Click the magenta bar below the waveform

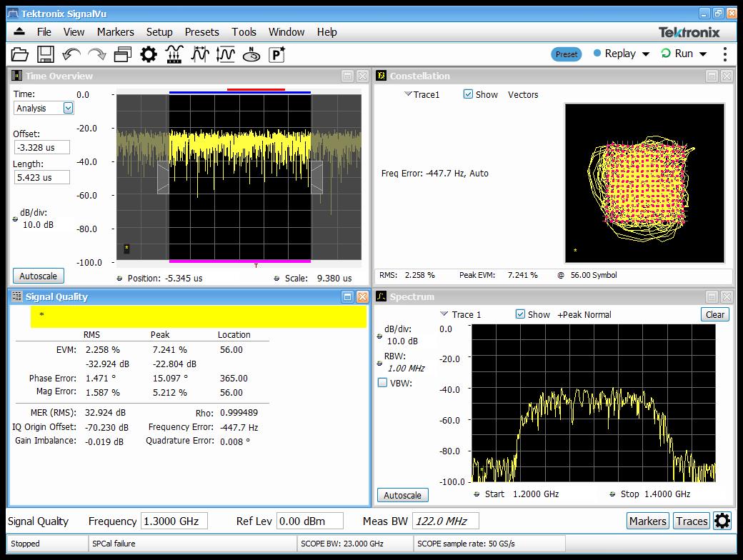point(240,261)
